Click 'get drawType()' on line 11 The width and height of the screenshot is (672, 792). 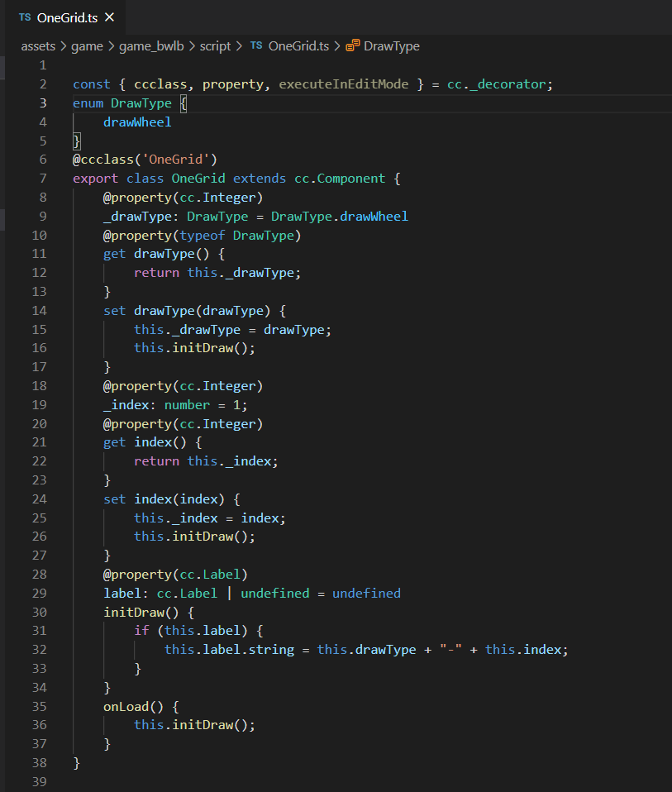[156, 254]
